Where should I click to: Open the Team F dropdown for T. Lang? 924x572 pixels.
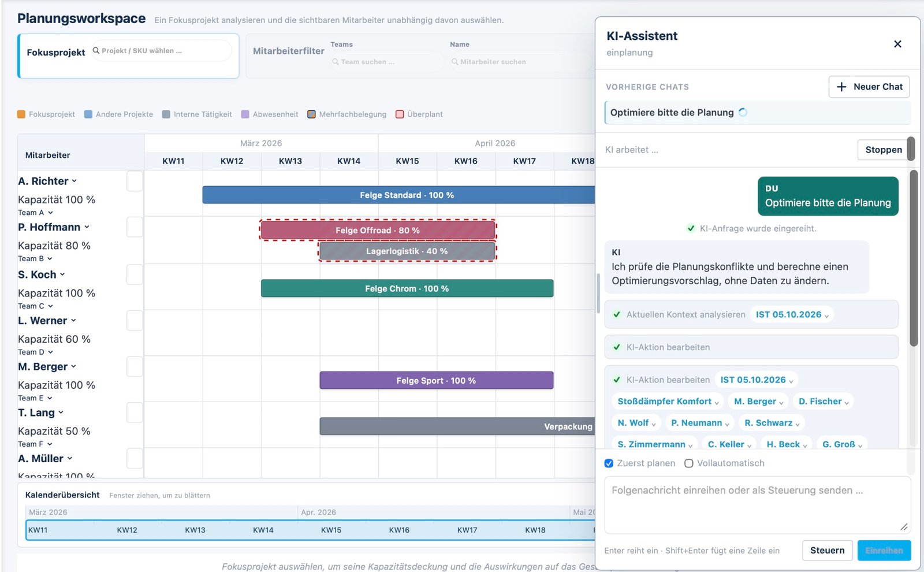tap(50, 444)
